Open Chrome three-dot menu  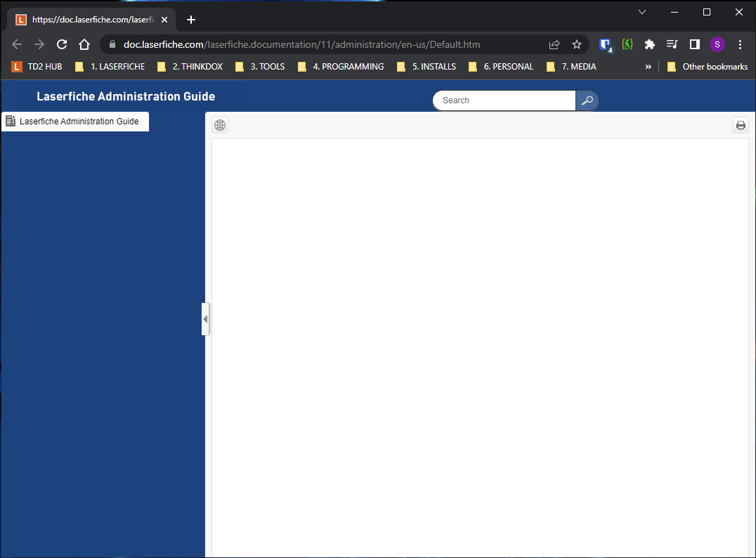740,44
